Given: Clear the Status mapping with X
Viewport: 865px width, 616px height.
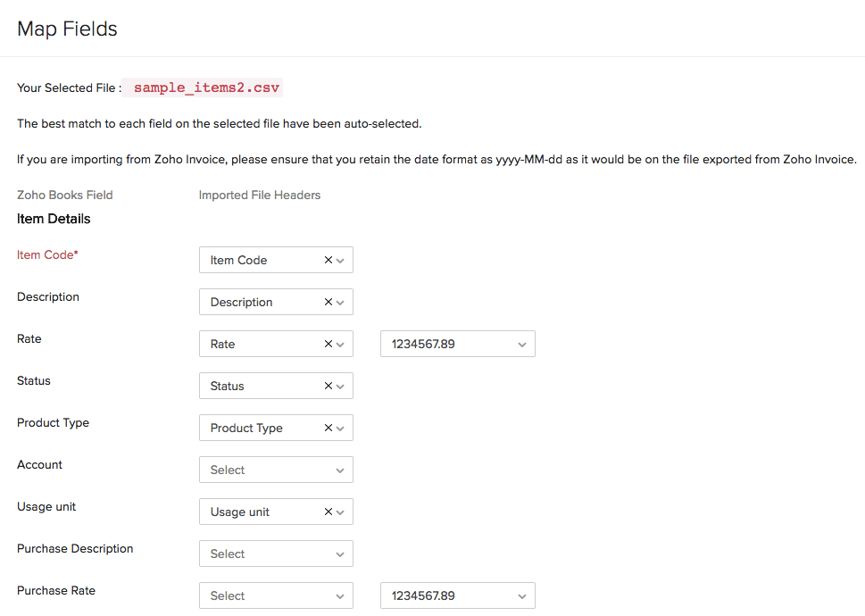Looking at the screenshot, I should tap(328, 386).
